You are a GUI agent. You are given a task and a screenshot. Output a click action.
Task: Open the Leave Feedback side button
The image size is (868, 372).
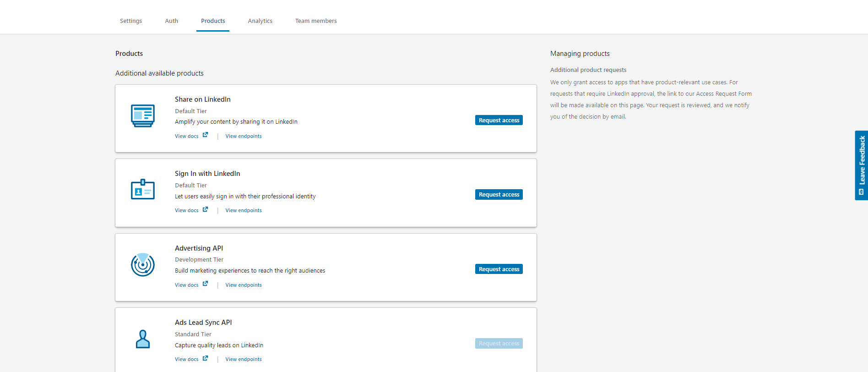click(x=862, y=165)
